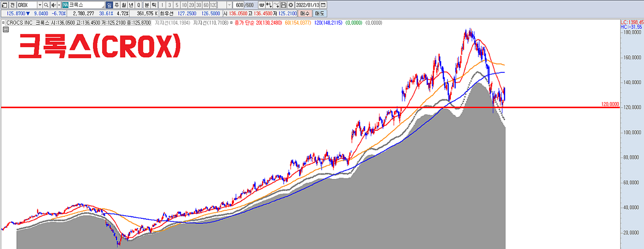The height and width of the screenshot is (249, 644).
Task: Select the 주 weekly chart period
Action: click(117, 5)
